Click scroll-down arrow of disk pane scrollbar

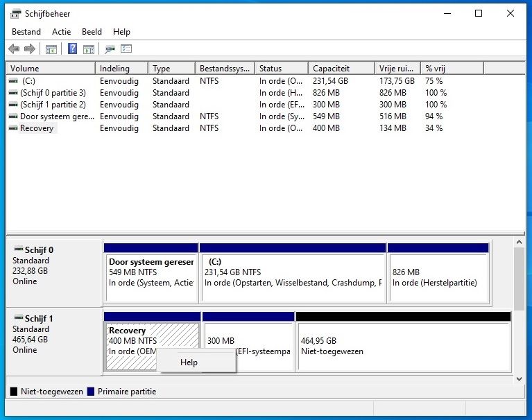(x=519, y=379)
